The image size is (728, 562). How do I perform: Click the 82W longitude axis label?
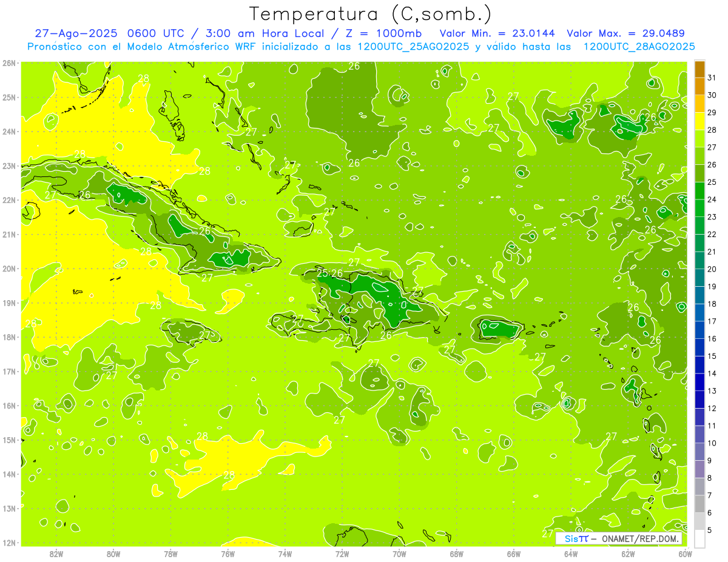coord(56,554)
